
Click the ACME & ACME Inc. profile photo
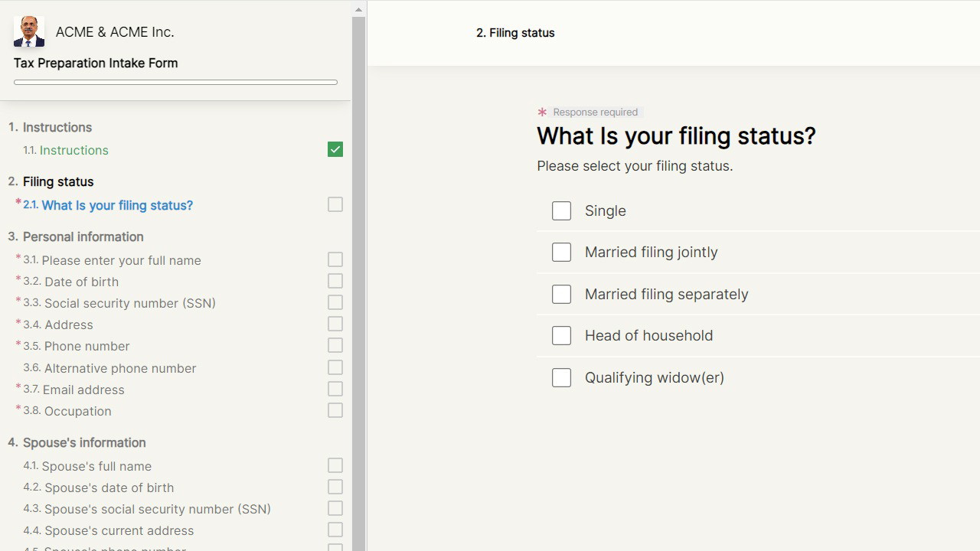click(29, 32)
